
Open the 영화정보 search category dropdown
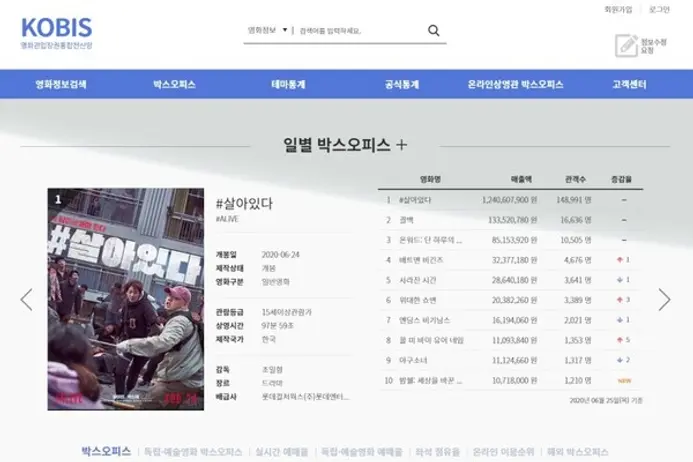(268, 30)
